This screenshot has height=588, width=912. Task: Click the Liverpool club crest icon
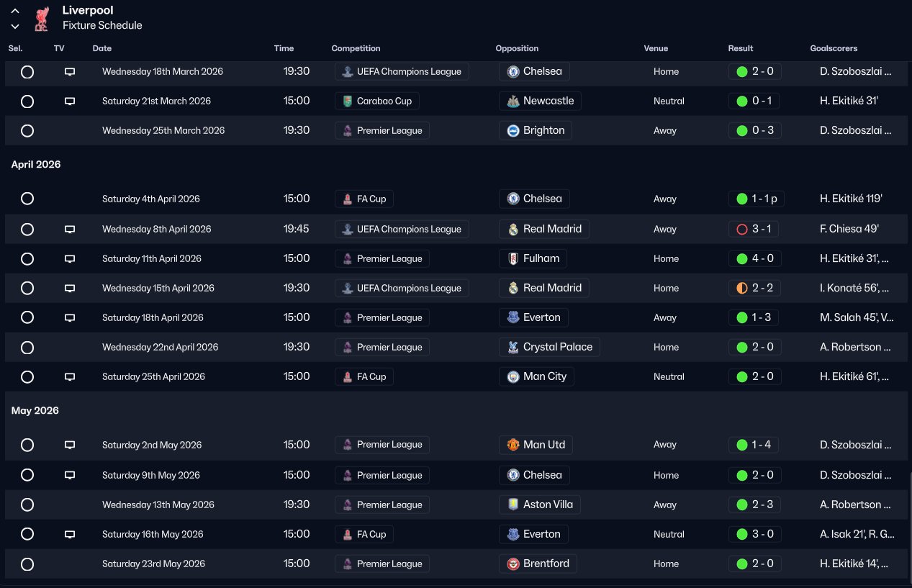point(41,19)
